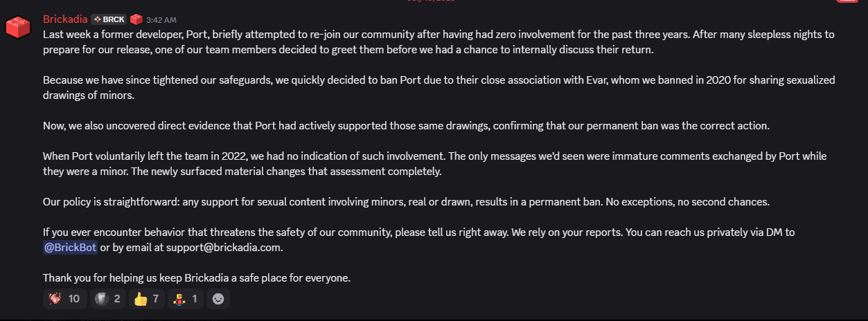Toggle the ban hammer reaction with 10 votes
This screenshot has width=868, height=321.
64,299
